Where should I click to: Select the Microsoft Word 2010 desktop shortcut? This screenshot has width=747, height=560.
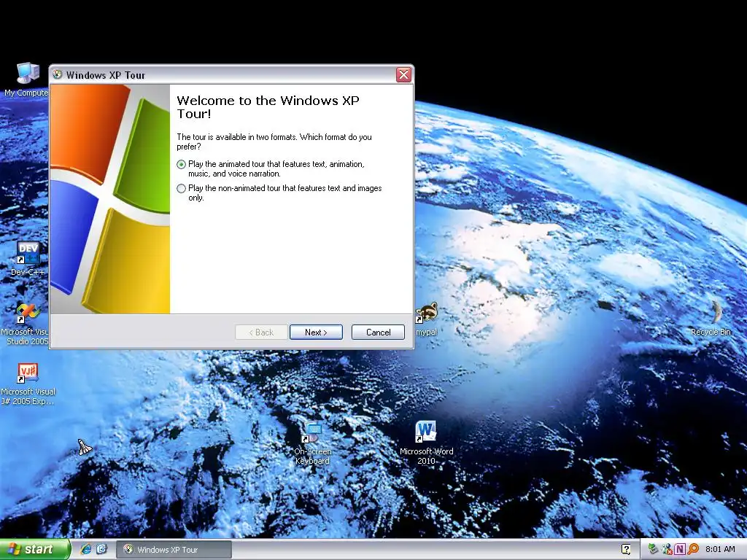click(426, 443)
